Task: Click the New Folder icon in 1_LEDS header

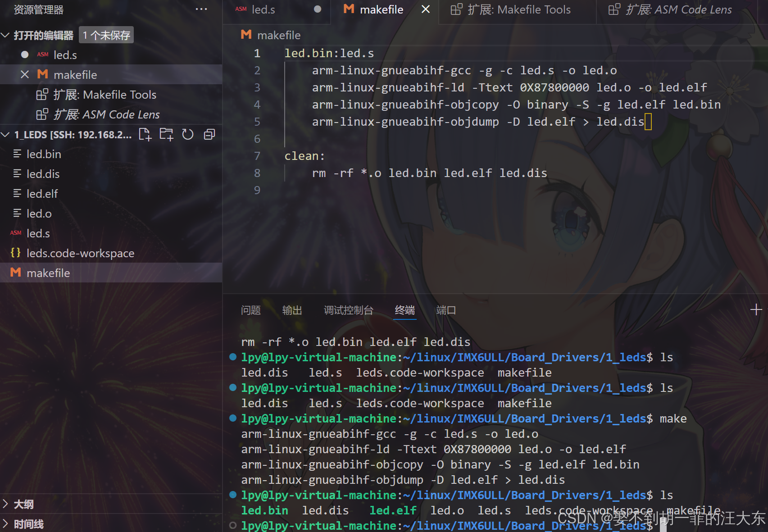Action: [x=166, y=134]
